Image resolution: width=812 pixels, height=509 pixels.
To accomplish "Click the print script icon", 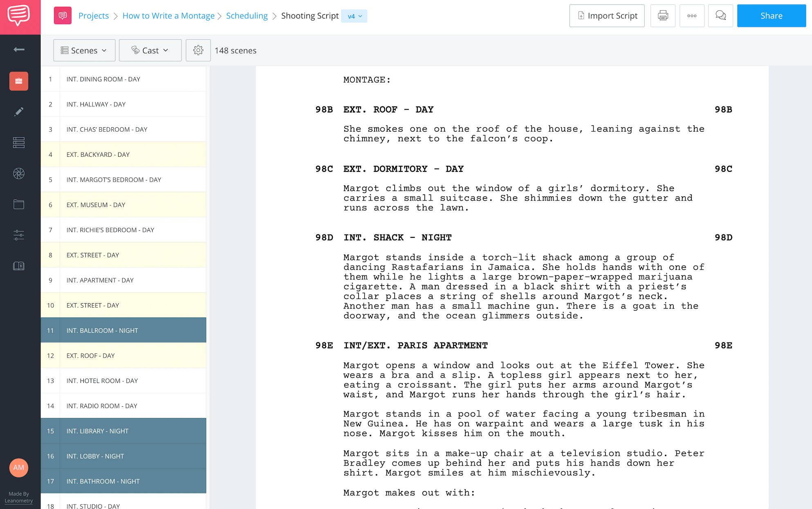I will 663,16.
